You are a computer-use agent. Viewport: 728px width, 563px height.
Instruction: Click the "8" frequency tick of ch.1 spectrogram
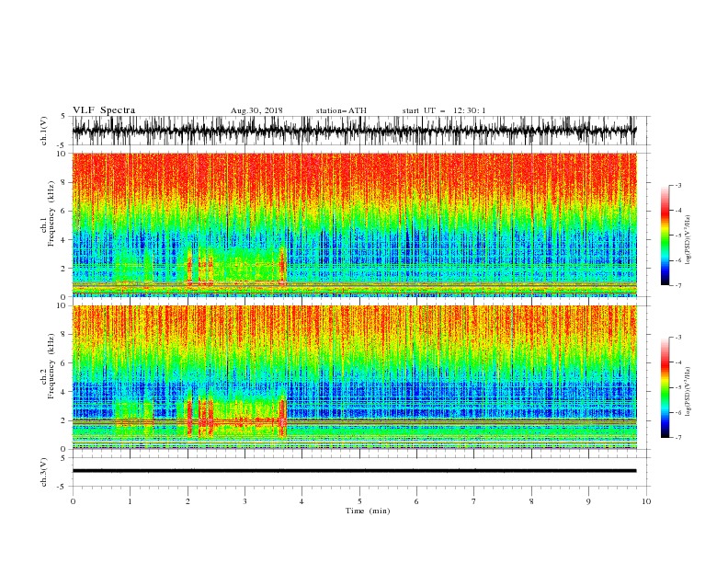(x=64, y=182)
